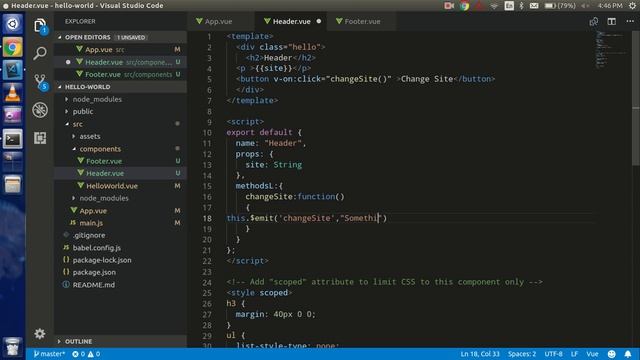This screenshot has width=640, height=360.
Task: Open the feedback smiley in status bar
Action: coord(611,354)
